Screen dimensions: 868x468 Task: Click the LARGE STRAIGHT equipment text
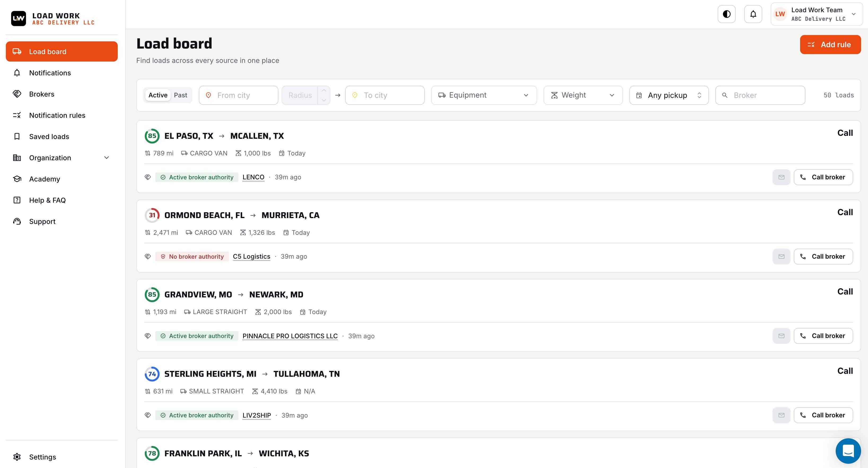coord(220,312)
